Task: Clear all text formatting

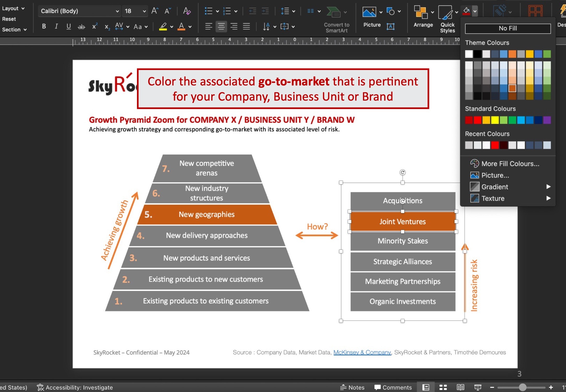Action: pyautogui.click(x=187, y=11)
